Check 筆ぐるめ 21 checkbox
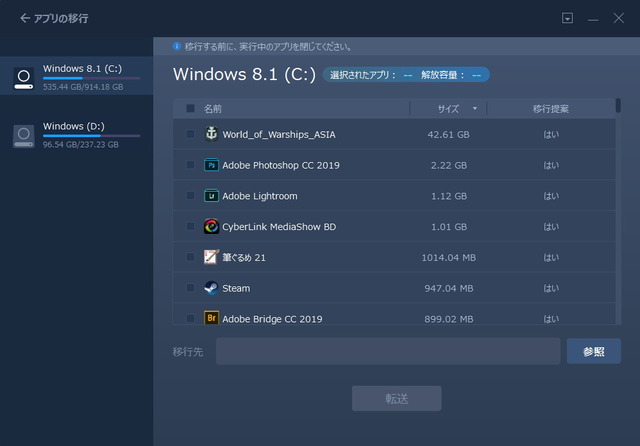Image resolution: width=640 pixels, height=446 pixels. point(190,257)
